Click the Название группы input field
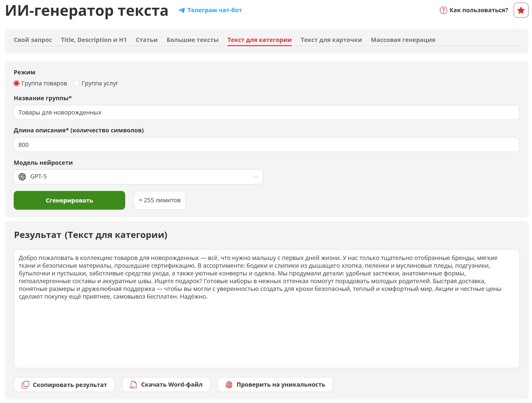This screenshot has height=403, width=532. (266, 112)
